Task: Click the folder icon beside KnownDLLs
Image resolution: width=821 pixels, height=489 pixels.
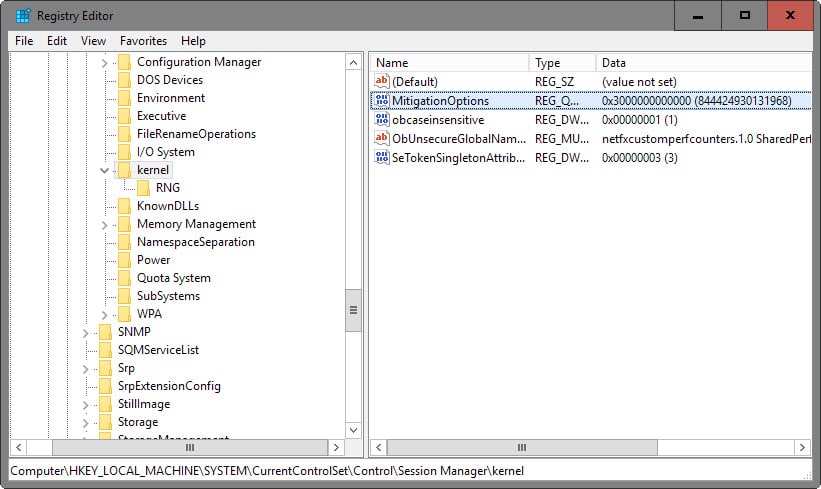Action: [124, 206]
